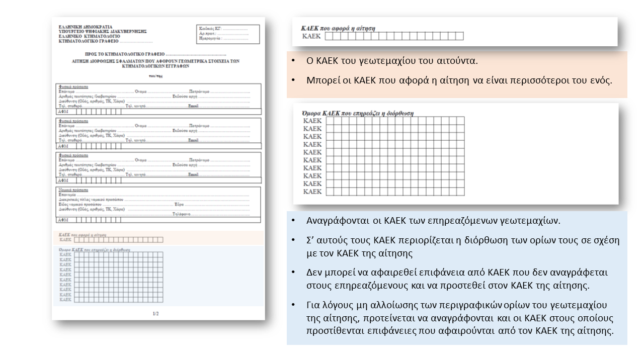Viewport: 644px width, 362px height.
Task: Select the bullet about ΚΑΕΚ being 'περισσότεροι του ενός'
Action: 459,80
